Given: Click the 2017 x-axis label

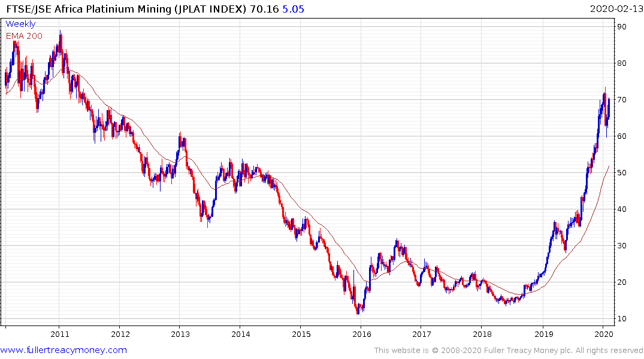Looking at the screenshot, I should [422, 334].
